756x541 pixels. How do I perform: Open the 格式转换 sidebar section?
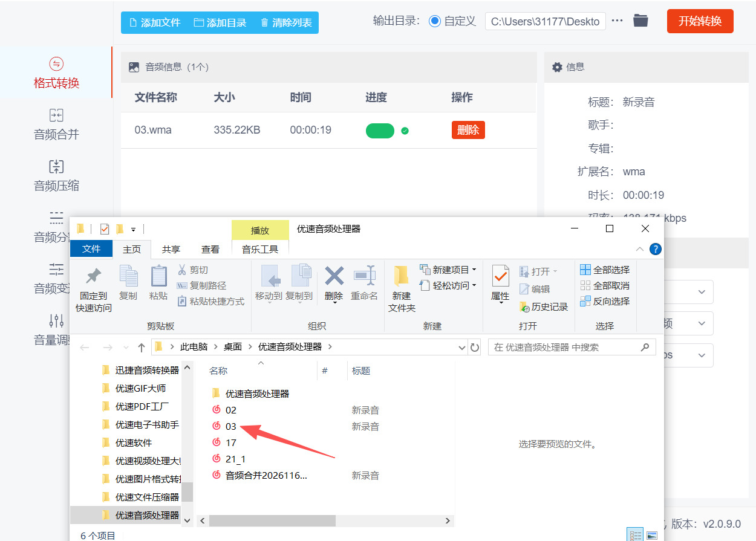[x=56, y=73]
